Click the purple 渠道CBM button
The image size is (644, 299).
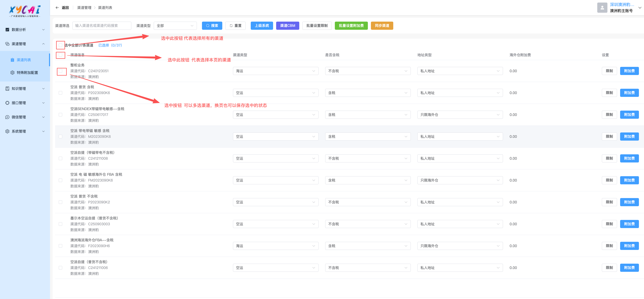pyautogui.click(x=287, y=26)
